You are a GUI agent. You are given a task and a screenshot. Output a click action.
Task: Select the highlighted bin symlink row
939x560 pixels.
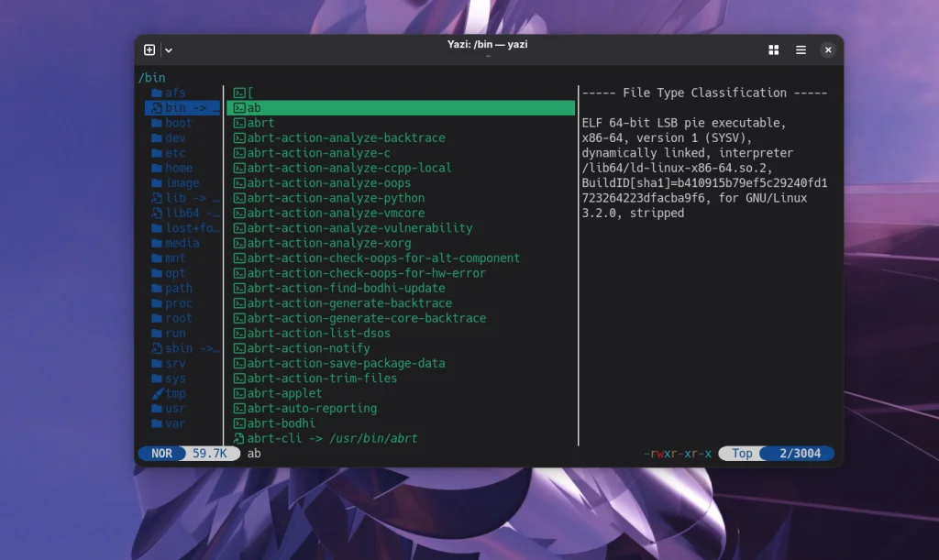[x=182, y=108]
